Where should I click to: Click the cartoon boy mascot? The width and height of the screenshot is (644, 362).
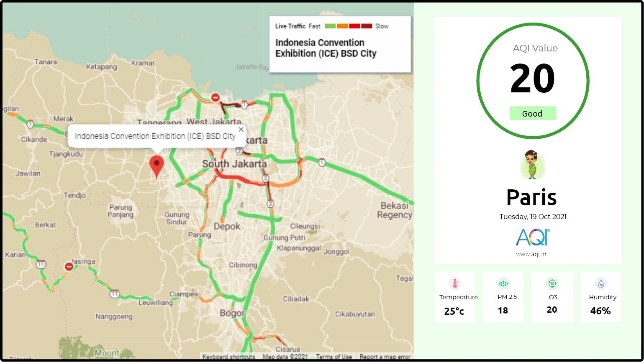pyautogui.click(x=532, y=164)
